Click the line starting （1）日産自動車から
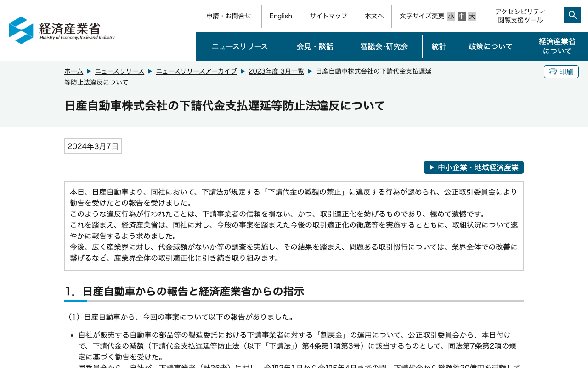 181,317
